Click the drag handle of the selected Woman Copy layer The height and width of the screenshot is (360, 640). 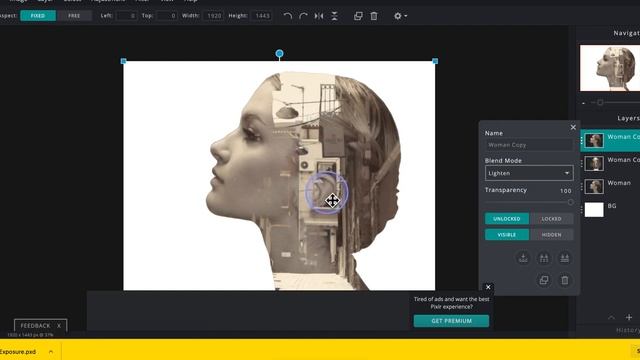[x=582, y=140]
